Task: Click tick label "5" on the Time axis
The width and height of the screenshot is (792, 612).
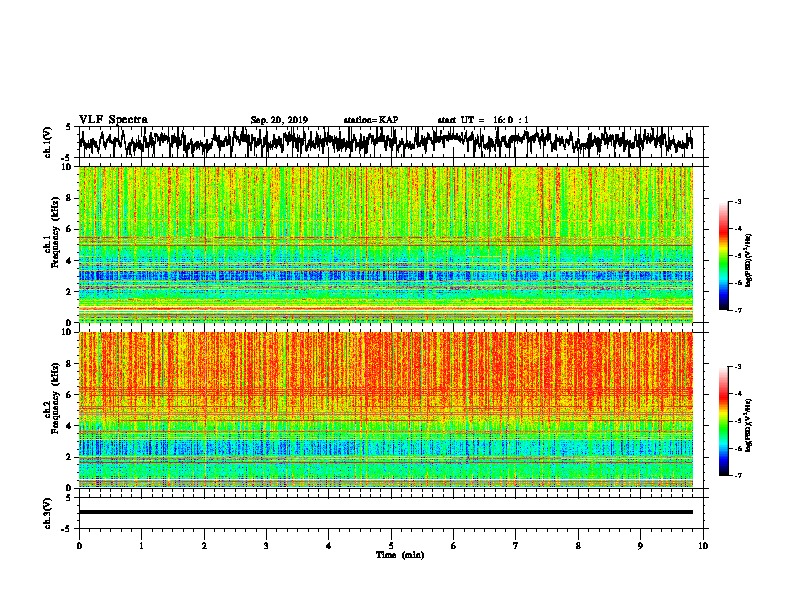Action: click(391, 546)
